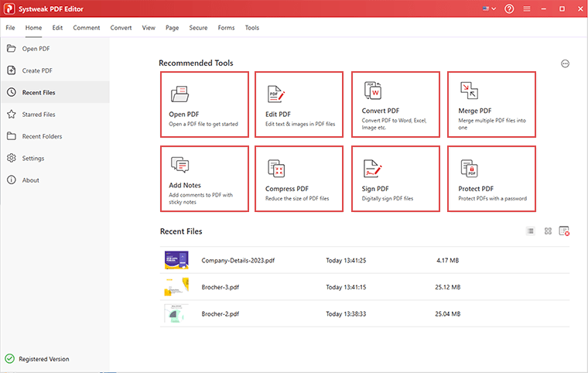Open the Forms tab
Viewport: 588px width, 373px height.
point(226,28)
